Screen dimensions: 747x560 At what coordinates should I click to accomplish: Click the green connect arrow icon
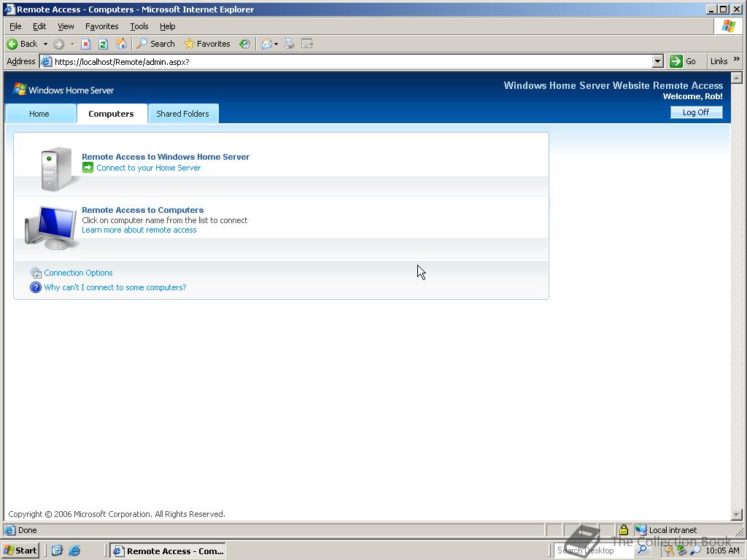pyautogui.click(x=88, y=167)
